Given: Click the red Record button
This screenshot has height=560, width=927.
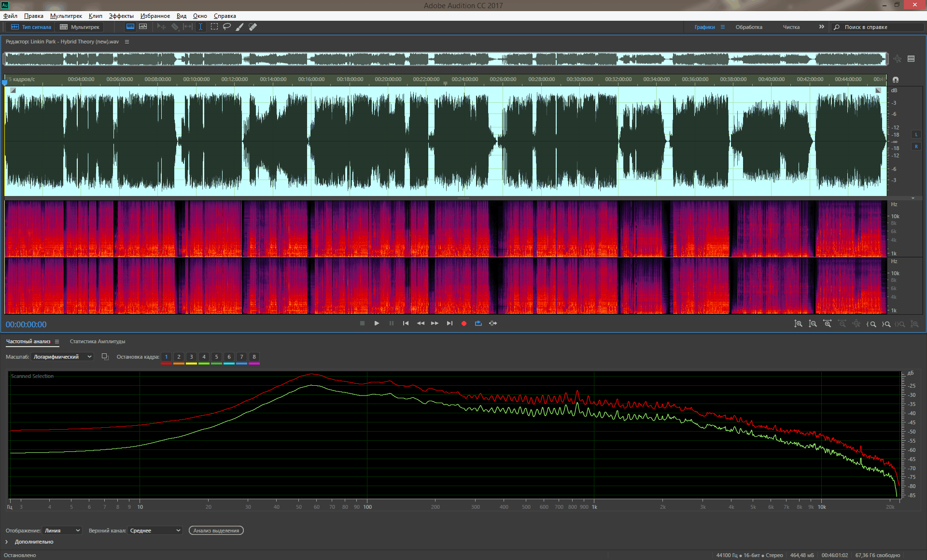Looking at the screenshot, I should [464, 323].
